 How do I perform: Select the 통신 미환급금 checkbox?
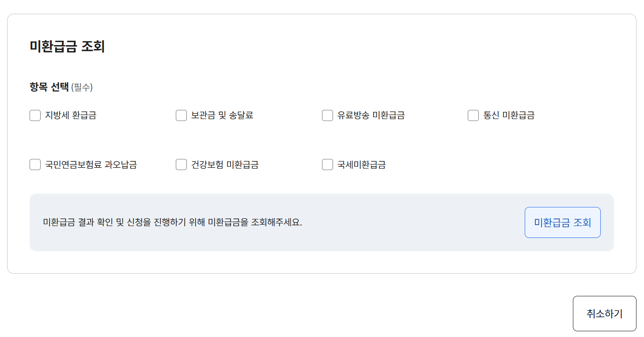coord(474,115)
